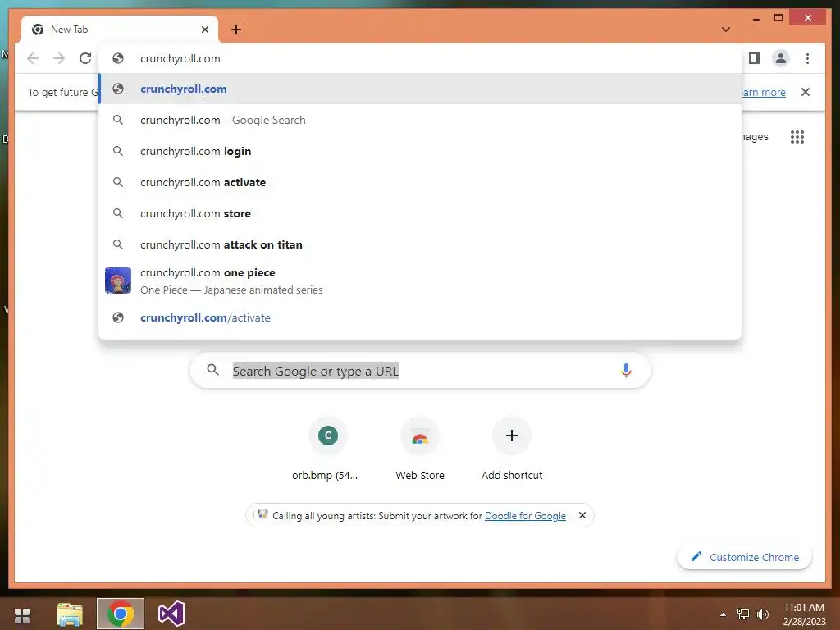Open the 'Doodle for Google' link

coord(525,515)
